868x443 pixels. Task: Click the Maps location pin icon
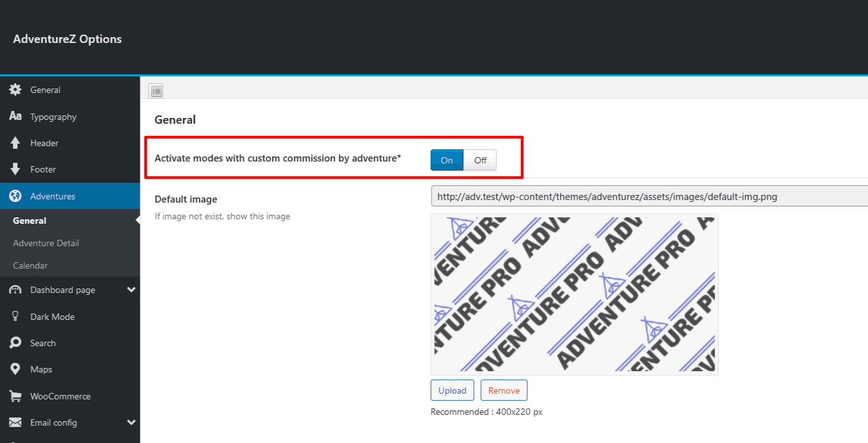tap(15, 369)
